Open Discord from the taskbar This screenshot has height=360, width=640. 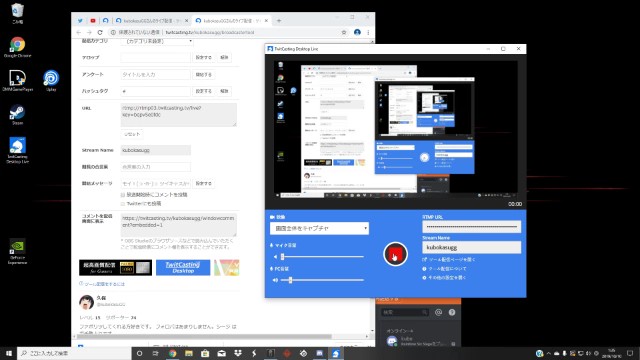point(319,353)
